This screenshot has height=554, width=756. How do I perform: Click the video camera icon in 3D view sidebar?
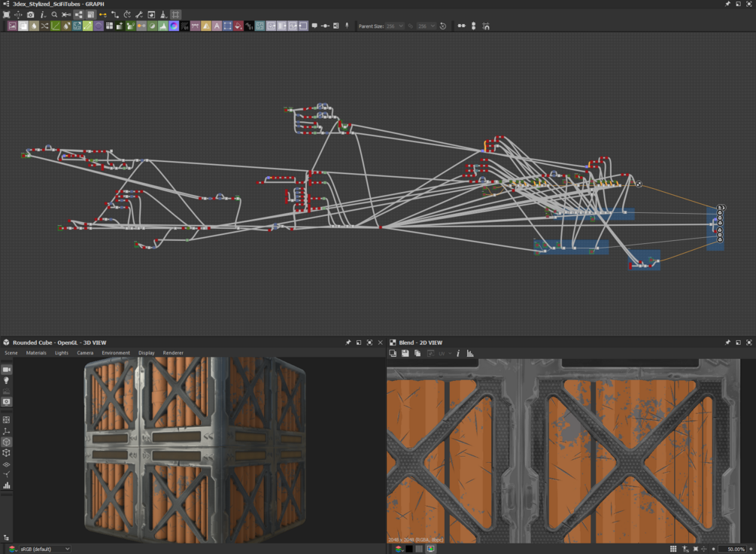7,370
